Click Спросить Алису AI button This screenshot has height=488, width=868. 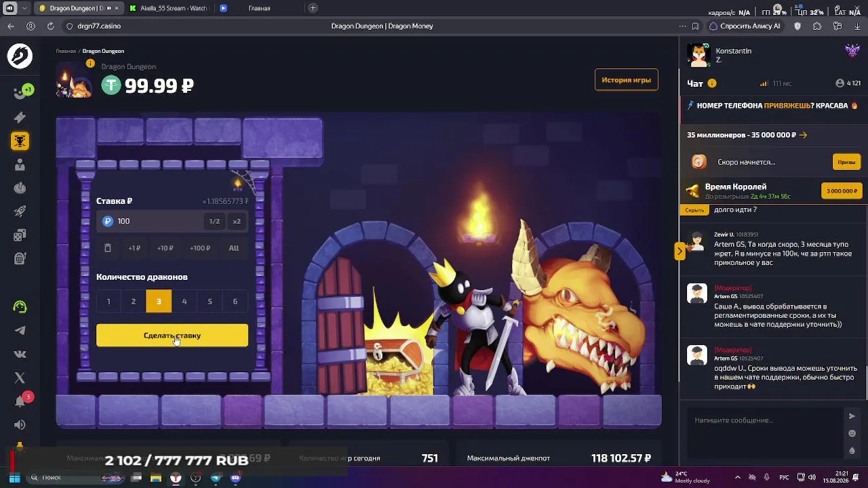[745, 26]
